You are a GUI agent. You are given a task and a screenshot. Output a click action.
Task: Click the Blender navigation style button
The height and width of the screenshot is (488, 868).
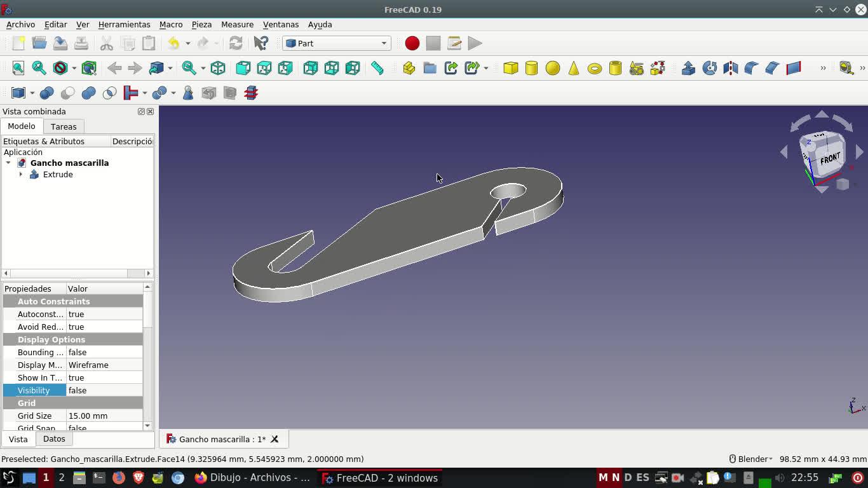pyautogui.click(x=751, y=459)
